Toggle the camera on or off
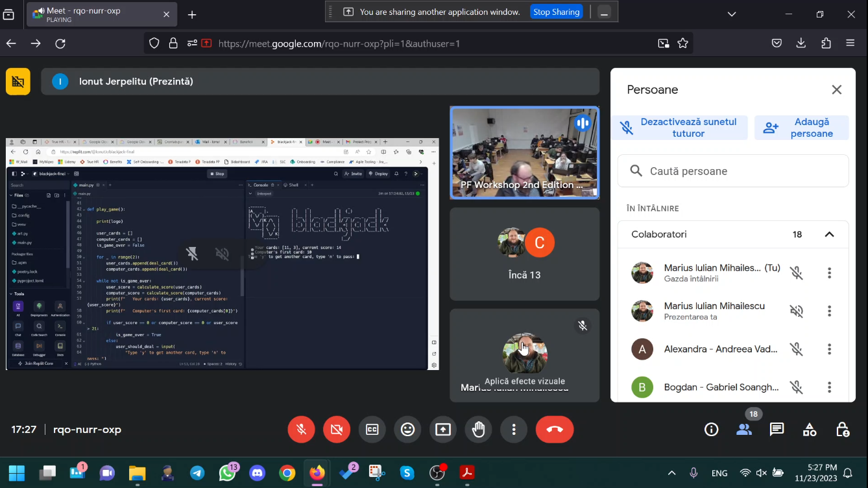Viewport: 868px width, 488px height. 337,430
